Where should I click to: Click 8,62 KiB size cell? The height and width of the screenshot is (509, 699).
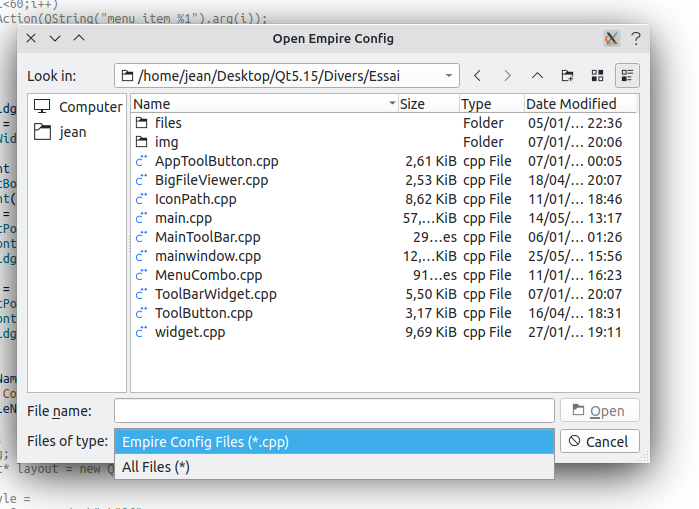431,199
